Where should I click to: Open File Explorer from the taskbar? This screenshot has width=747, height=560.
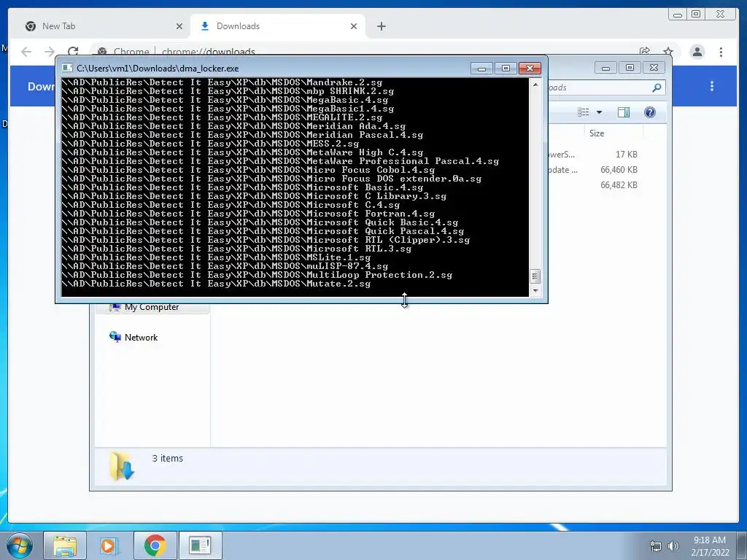[x=65, y=545]
